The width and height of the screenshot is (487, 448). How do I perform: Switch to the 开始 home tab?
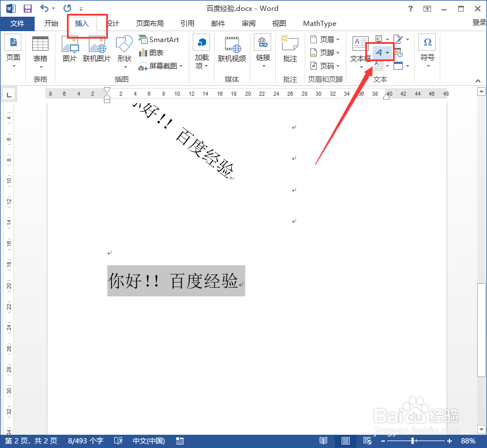(51, 24)
